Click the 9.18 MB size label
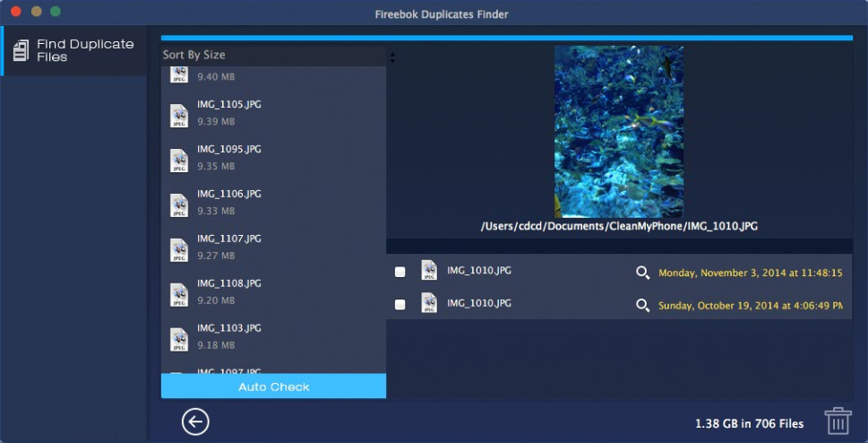 point(216,345)
